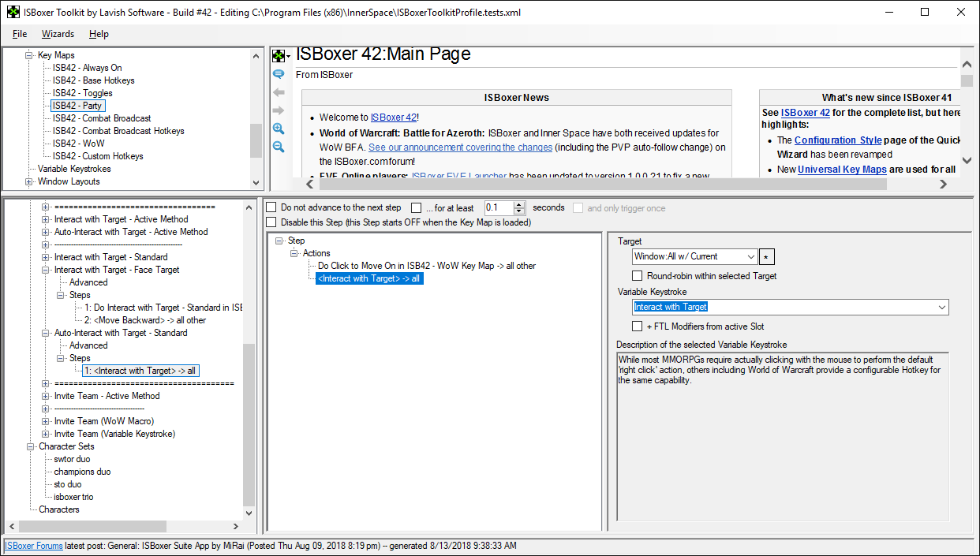
Task: Select 'ISB42 - Custom Hotkeys' key map
Action: 98,156
